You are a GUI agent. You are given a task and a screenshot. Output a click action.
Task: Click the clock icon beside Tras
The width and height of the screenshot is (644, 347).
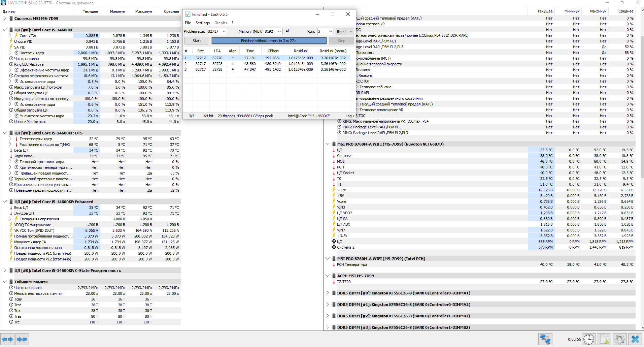(11, 316)
